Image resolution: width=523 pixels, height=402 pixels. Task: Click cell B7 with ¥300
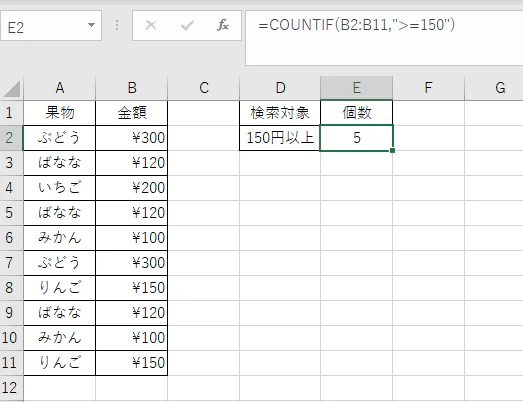point(132,263)
